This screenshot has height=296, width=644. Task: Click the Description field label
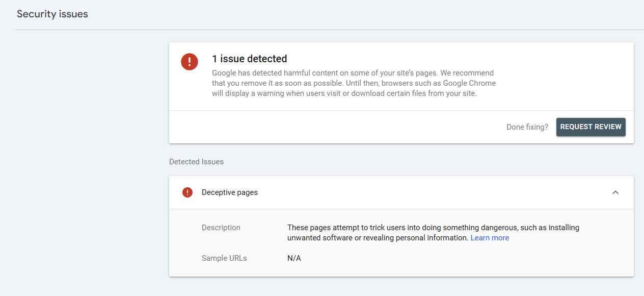tap(221, 228)
